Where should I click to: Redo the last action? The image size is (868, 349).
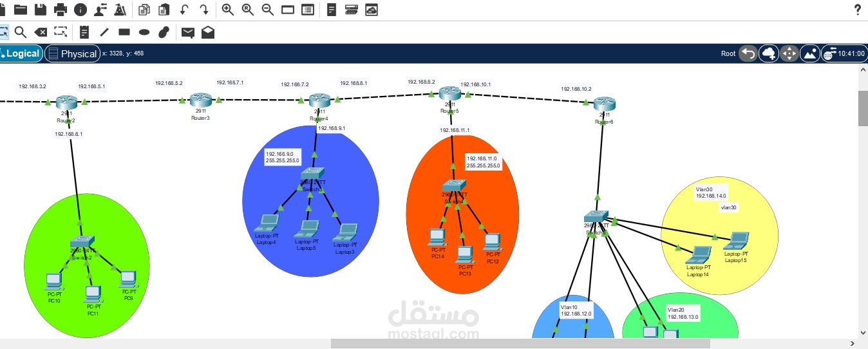click(204, 9)
